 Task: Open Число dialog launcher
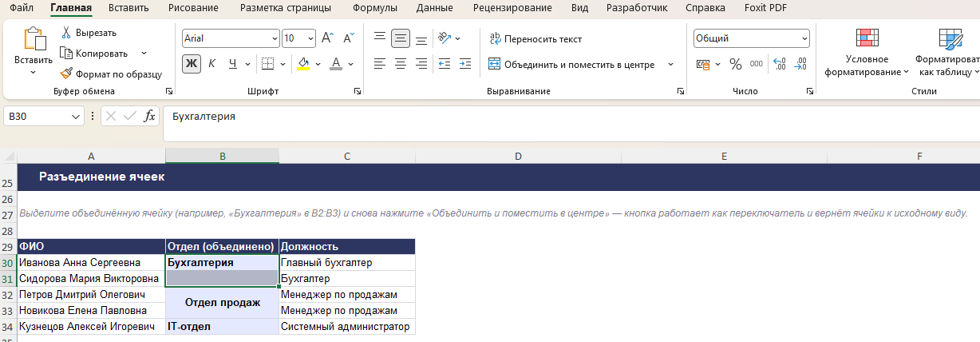tap(811, 92)
